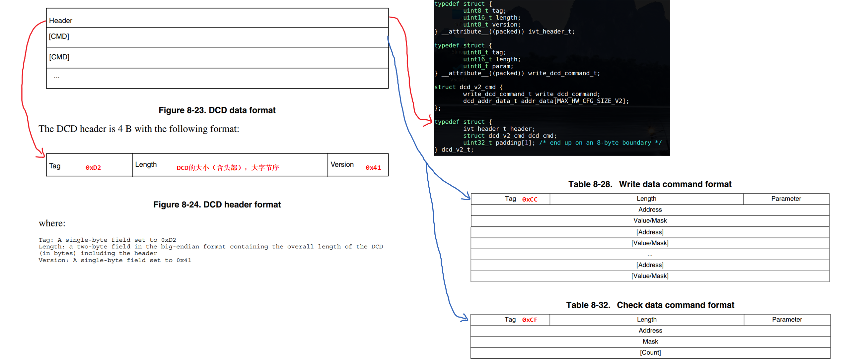Screen dimensions: 868x364
Task: Click the ivt_header_t struct name in code
Action: click(549, 31)
